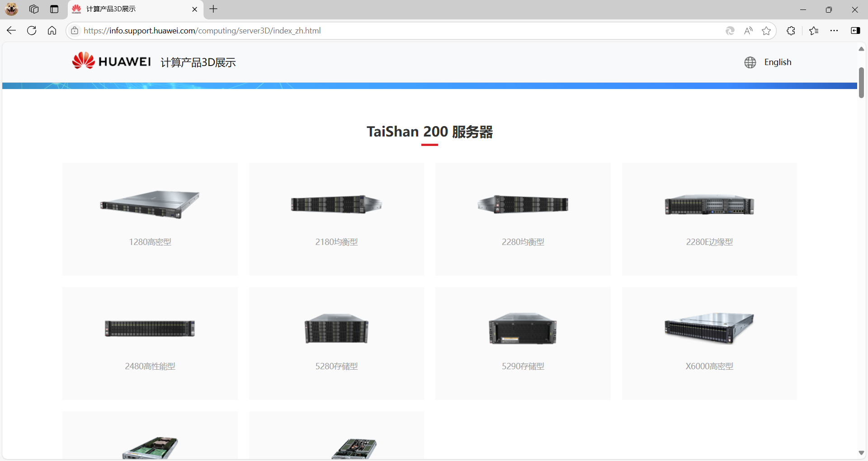The image size is (868, 461).
Task: Open the Extensions puzzle icon
Action: point(791,31)
